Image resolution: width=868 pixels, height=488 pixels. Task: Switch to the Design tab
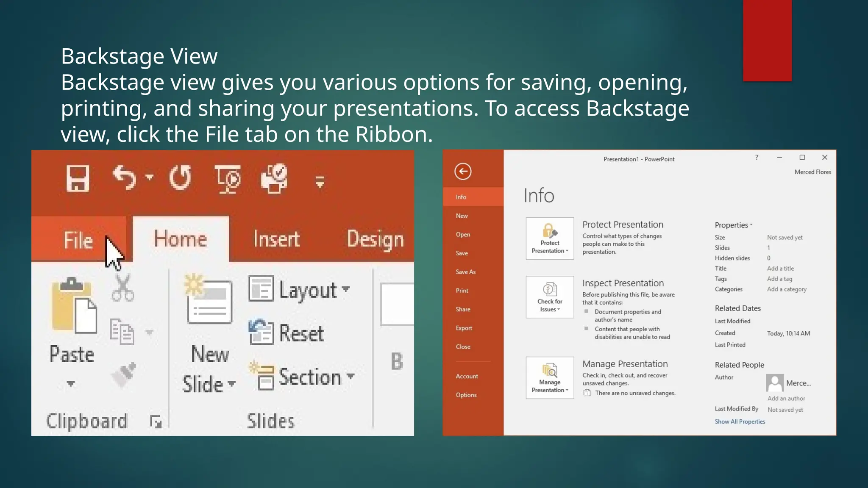[x=376, y=239]
